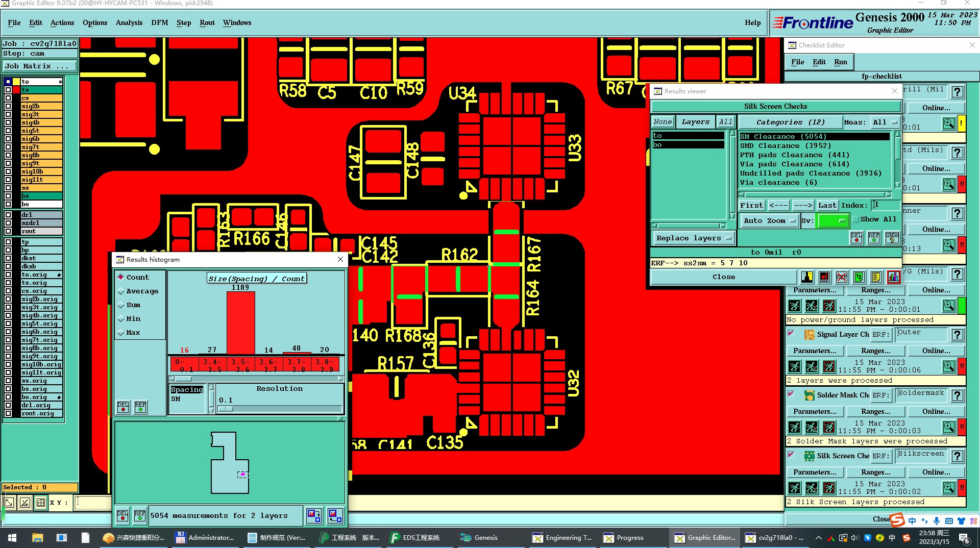
Task: Click the black-and-yellow icon next to Close
Action: pyautogui.click(x=807, y=277)
